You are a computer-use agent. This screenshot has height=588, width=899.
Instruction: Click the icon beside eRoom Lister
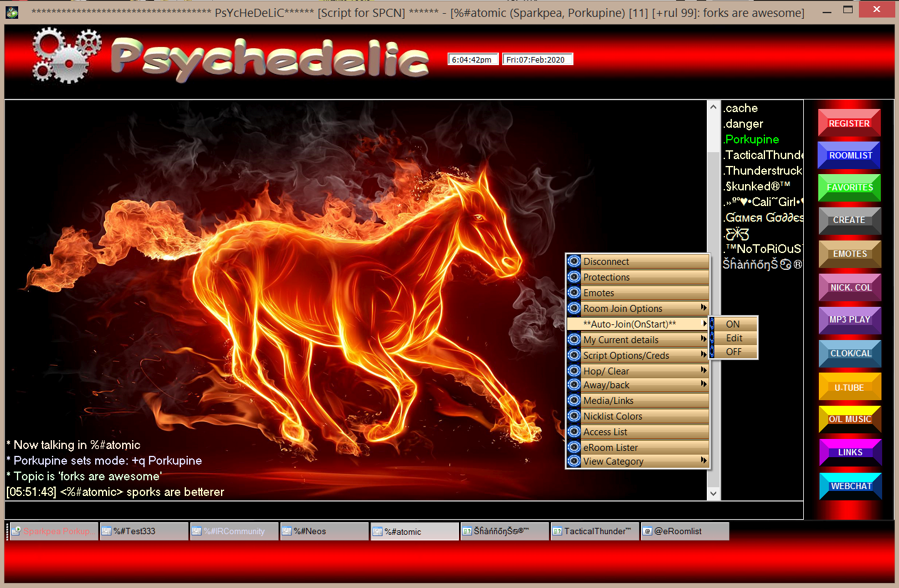[574, 447]
